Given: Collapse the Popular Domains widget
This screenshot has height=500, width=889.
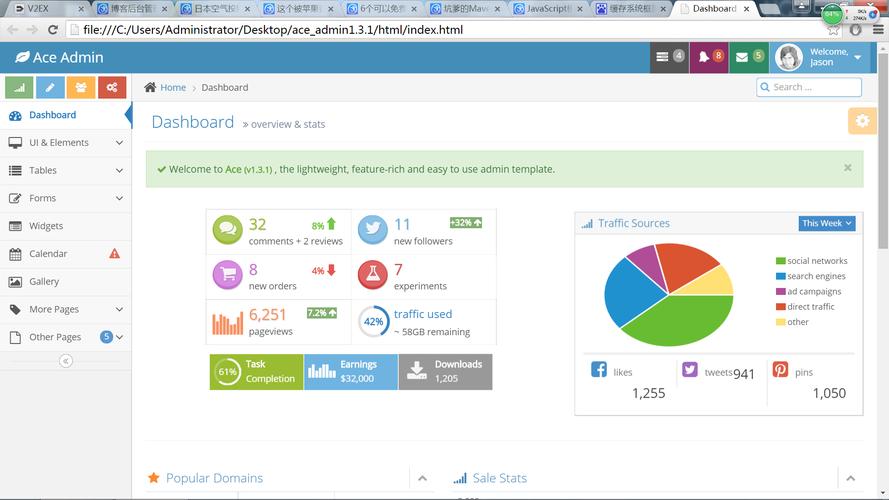Looking at the screenshot, I should tap(422, 478).
